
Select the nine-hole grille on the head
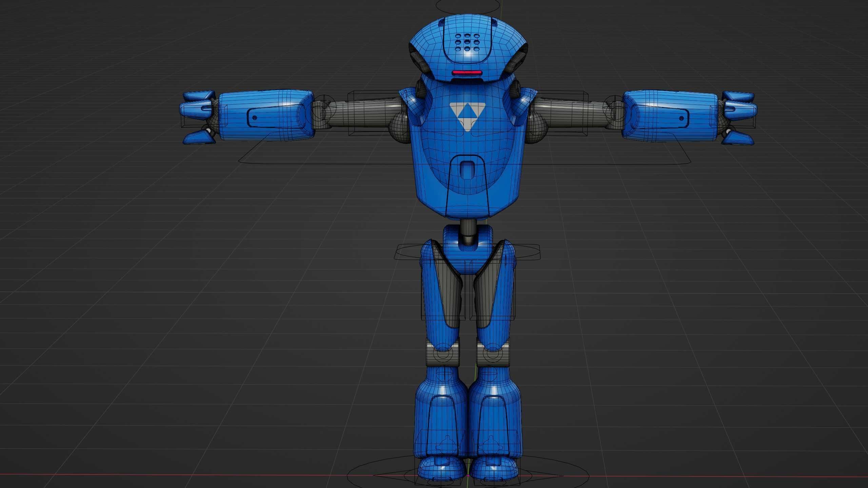coord(467,43)
